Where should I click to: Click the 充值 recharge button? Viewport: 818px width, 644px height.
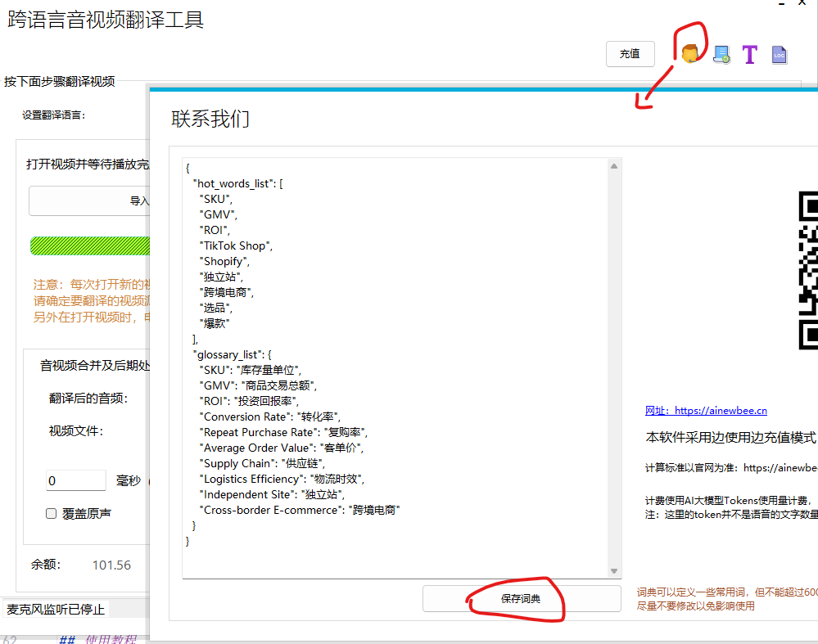tap(630, 53)
